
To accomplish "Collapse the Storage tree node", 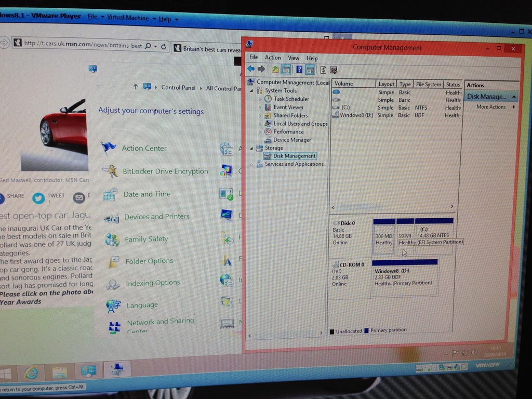I will coord(251,148).
